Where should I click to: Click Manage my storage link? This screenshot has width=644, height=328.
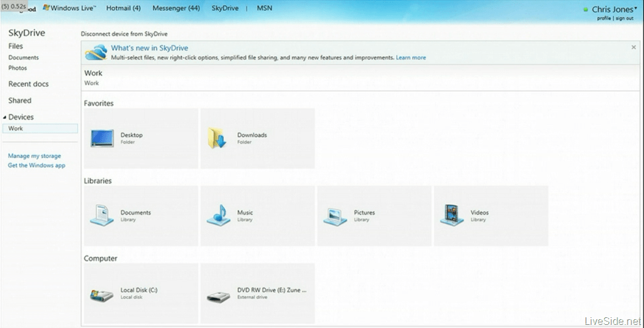coord(35,156)
